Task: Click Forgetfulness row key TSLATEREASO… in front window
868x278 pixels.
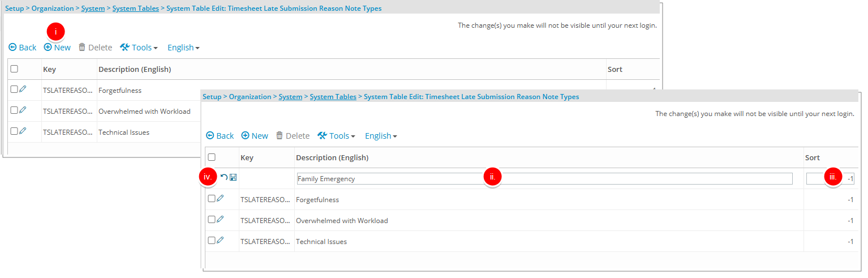Action: tap(265, 199)
